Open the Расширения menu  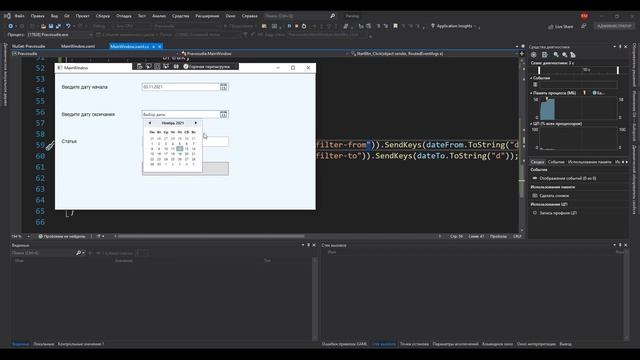click(x=207, y=16)
